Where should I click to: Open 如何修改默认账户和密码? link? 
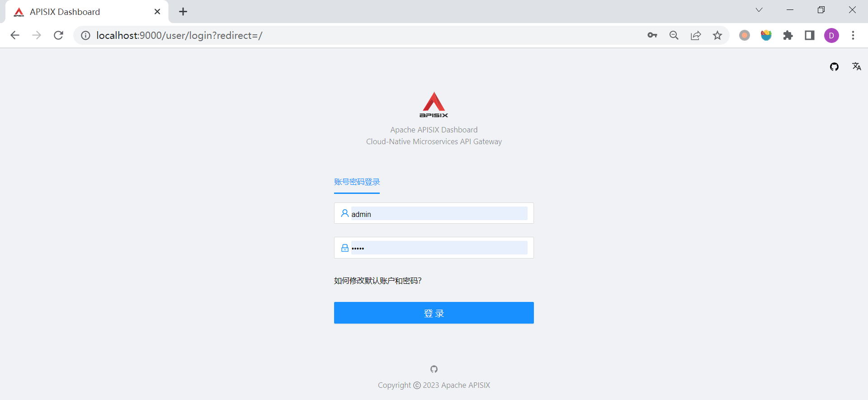click(x=377, y=281)
